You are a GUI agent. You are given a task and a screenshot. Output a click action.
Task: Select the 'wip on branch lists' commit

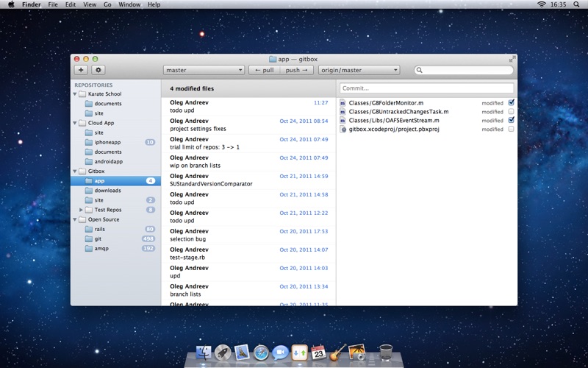click(x=248, y=162)
